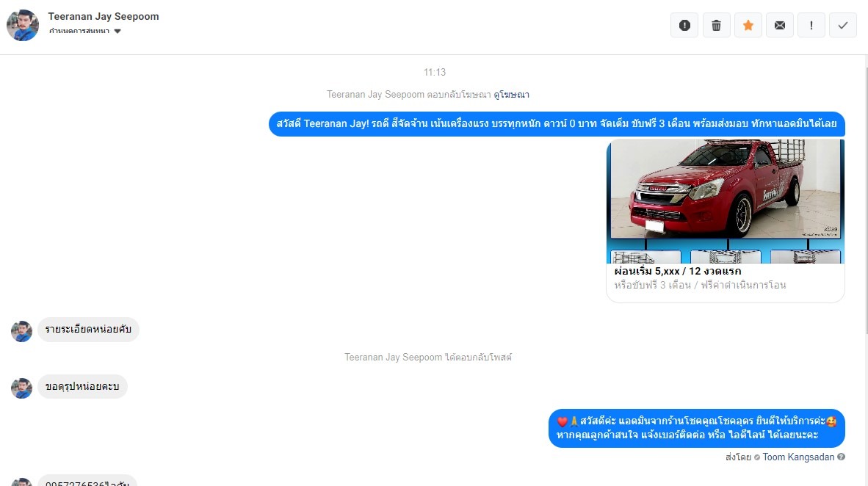868x486 pixels.
Task: Click the ดูโฆษณา link
Action: pos(511,95)
